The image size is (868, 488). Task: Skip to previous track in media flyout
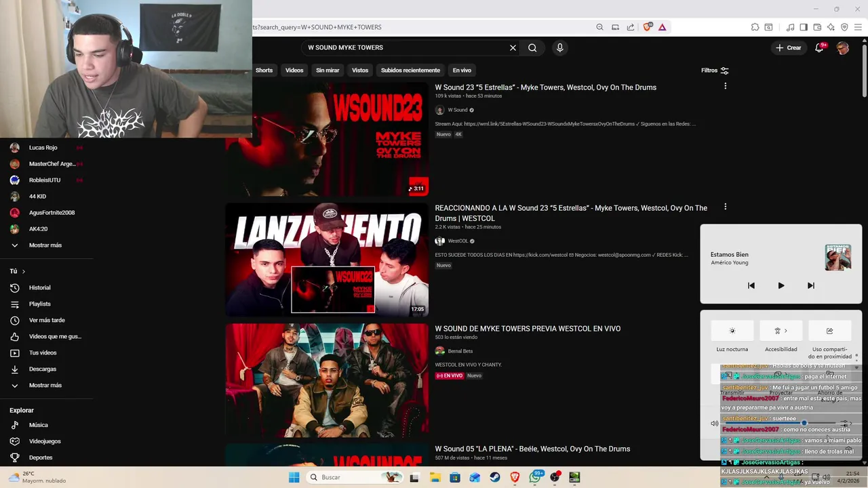pos(751,285)
